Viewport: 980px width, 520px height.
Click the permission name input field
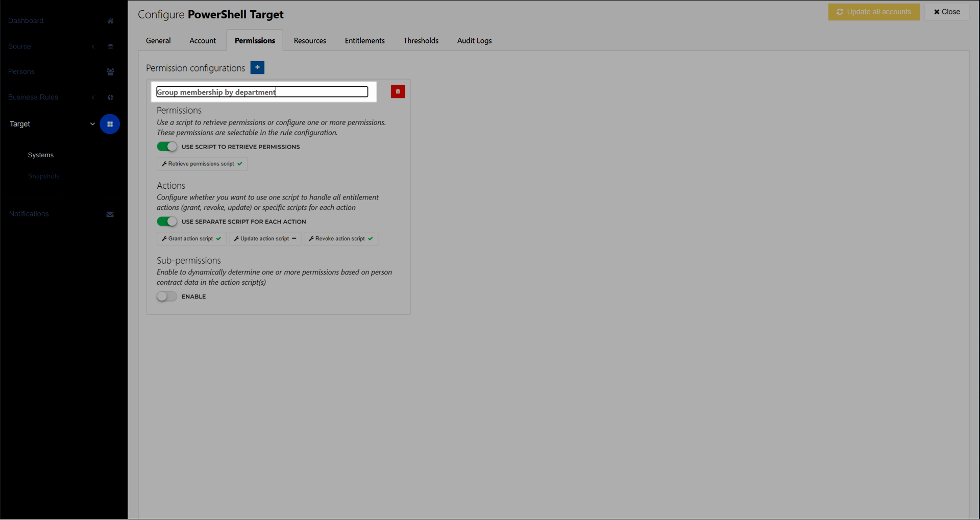point(262,92)
